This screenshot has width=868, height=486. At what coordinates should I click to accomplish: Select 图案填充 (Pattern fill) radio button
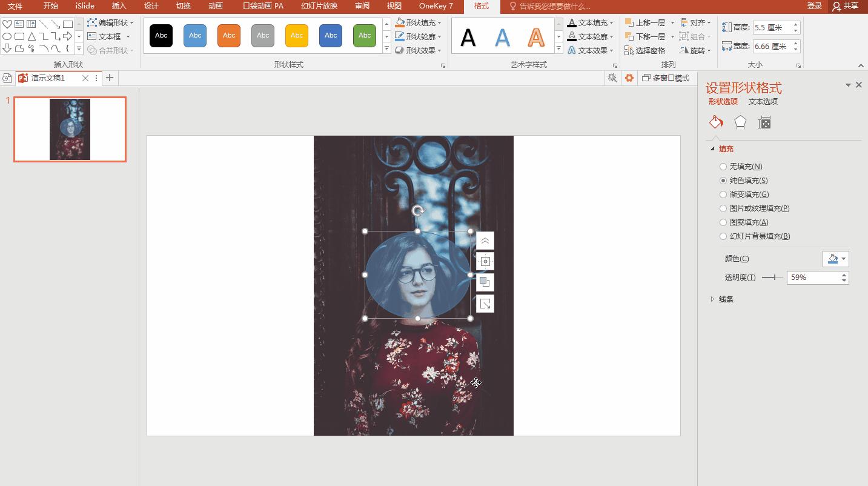[x=723, y=222]
